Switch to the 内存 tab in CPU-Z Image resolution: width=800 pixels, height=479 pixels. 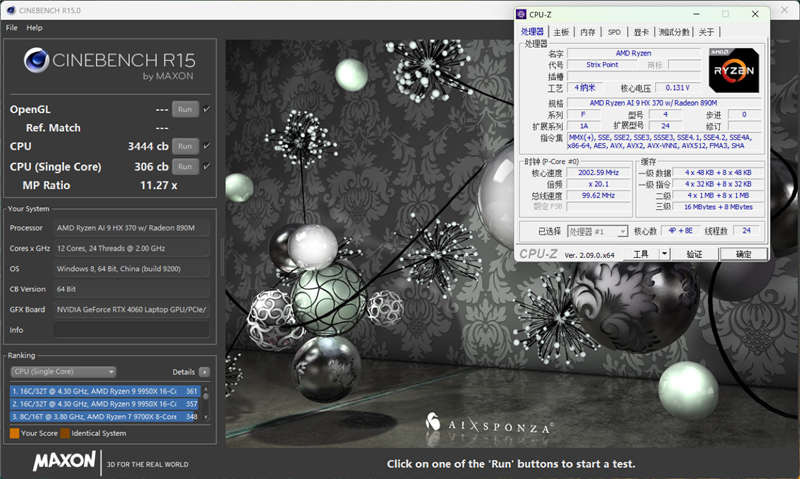(588, 32)
